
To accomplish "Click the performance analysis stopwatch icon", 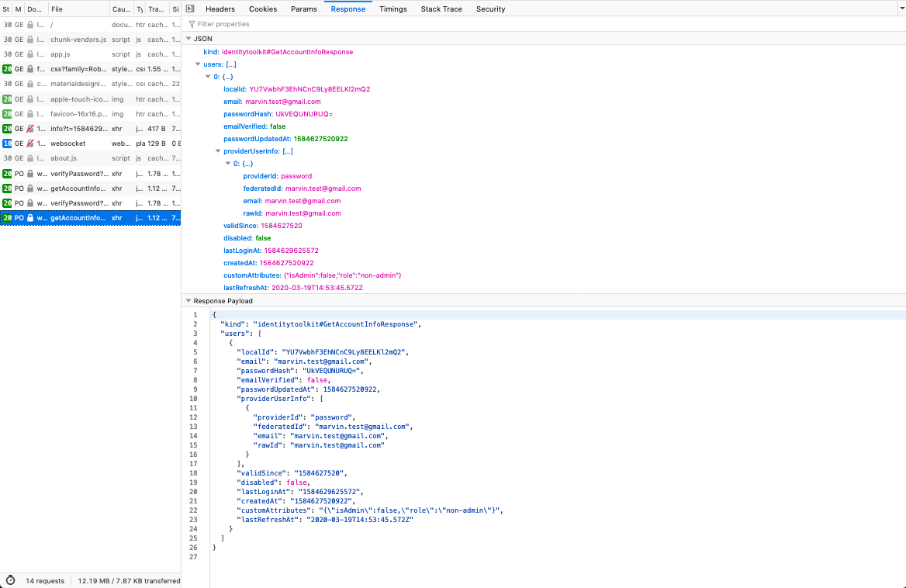I will point(11,580).
